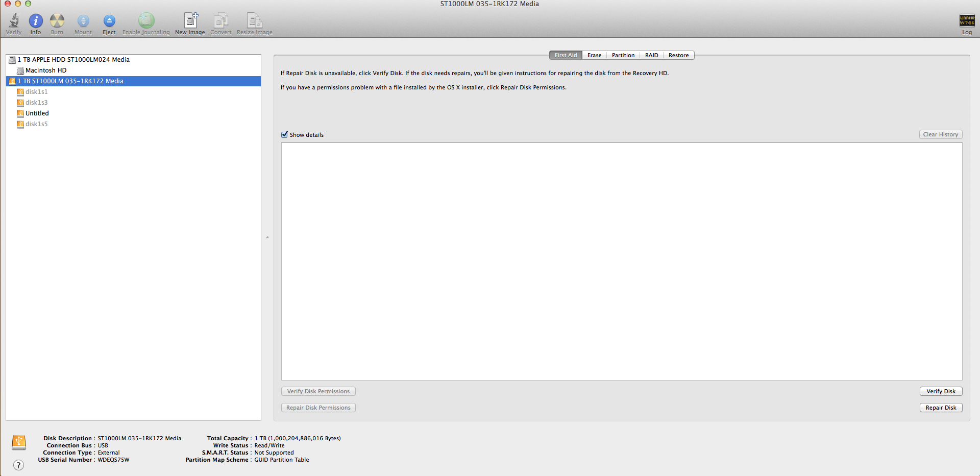Select 1 TB ST1000LM 035-1RK172 Media row
980x476 pixels.
tap(134, 81)
